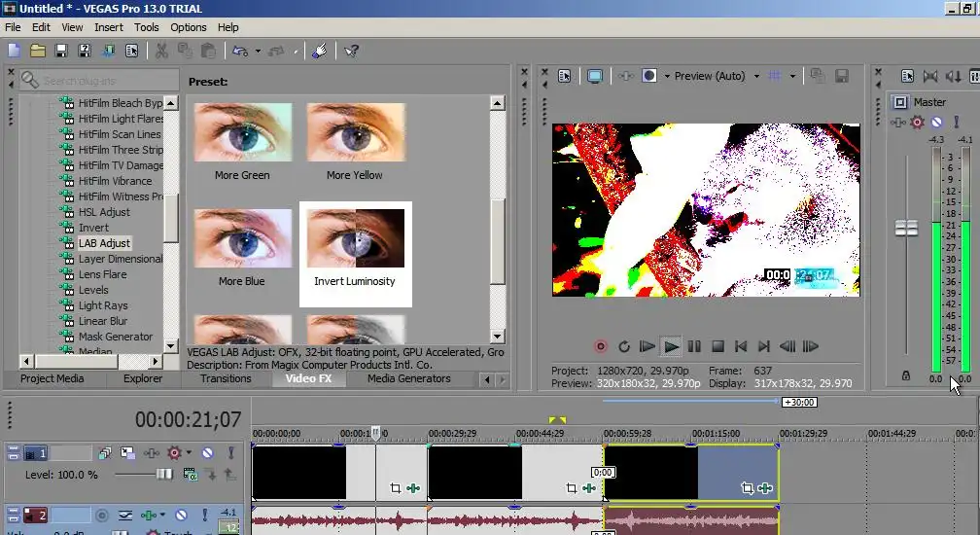Save the project using the floppy disk icon
This screenshot has width=980, height=535.
point(60,52)
